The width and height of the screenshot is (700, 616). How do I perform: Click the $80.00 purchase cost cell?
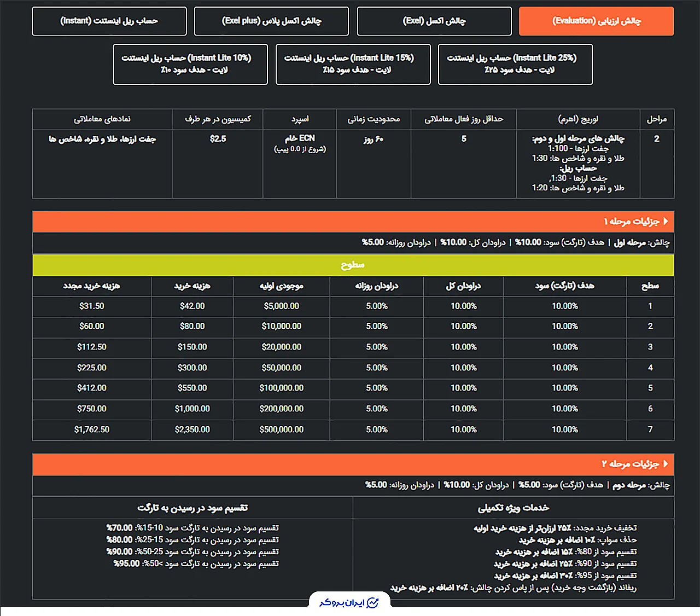tap(192, 327)
